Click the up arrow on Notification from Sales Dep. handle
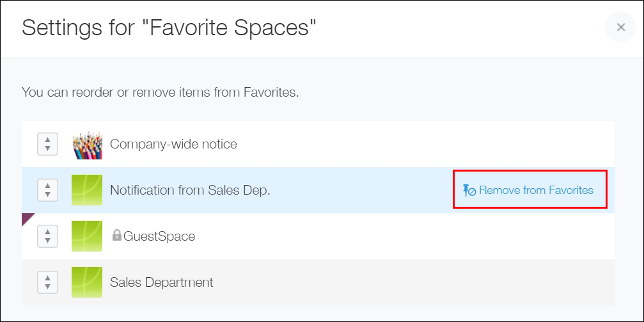This screenshot has height=322, width=644. 48,186
